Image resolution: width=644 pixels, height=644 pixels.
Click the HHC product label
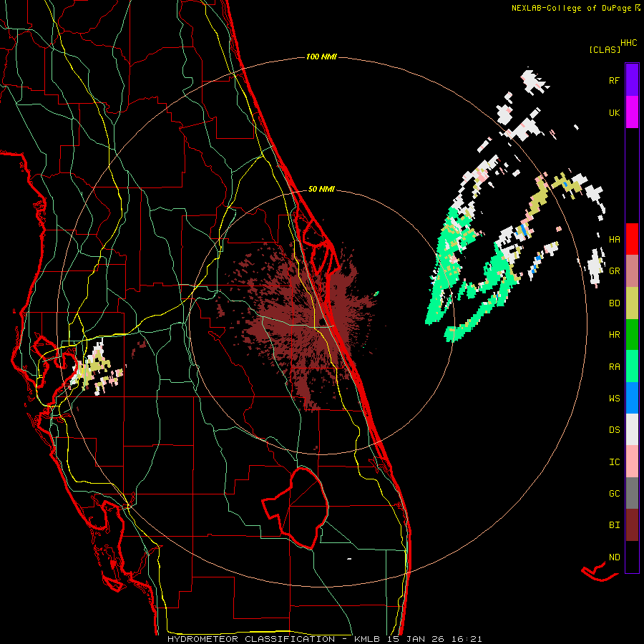629,43
